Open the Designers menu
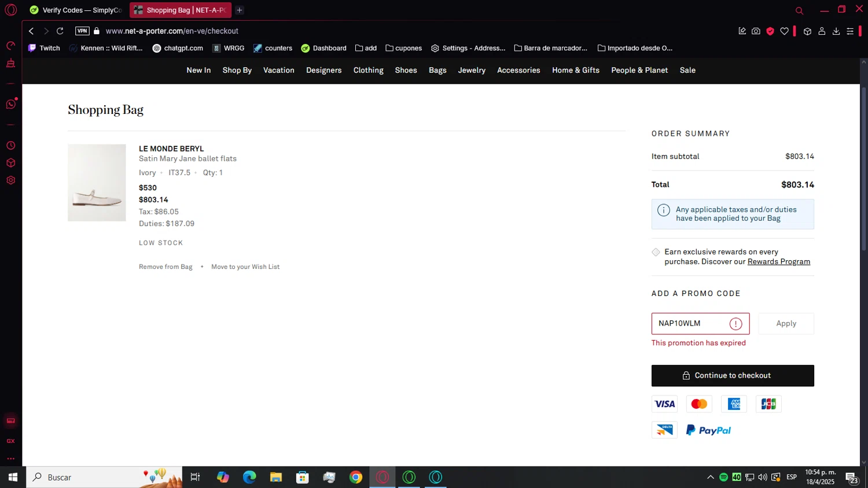The height and width of the screenshot is (488, 868). [x=324, y=70]
